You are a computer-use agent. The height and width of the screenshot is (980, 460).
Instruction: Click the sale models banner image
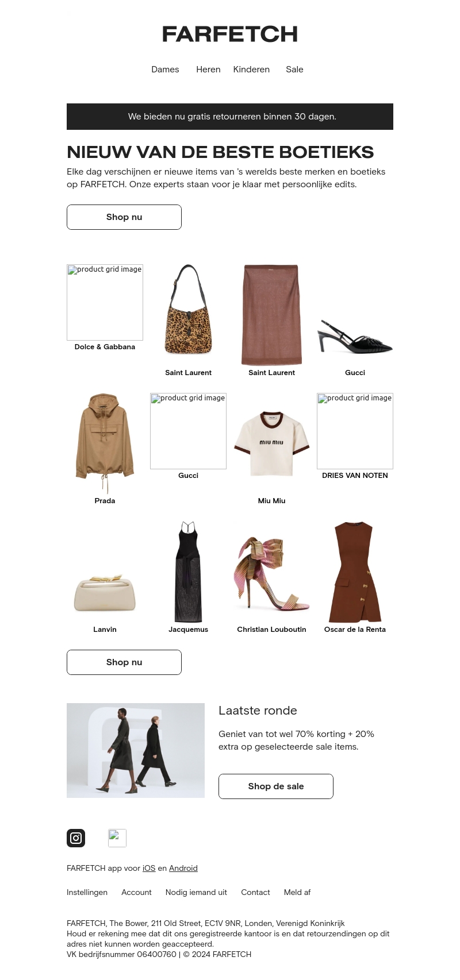[136, 750]
